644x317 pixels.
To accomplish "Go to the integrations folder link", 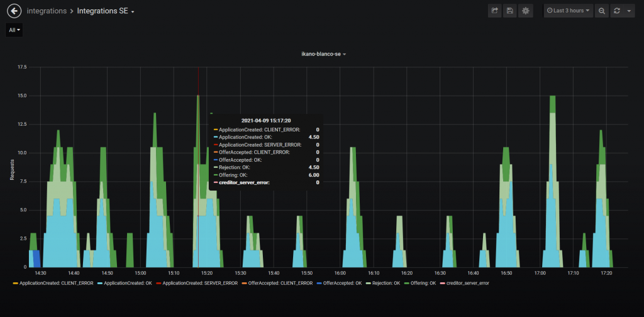I will tap(47, 11).
